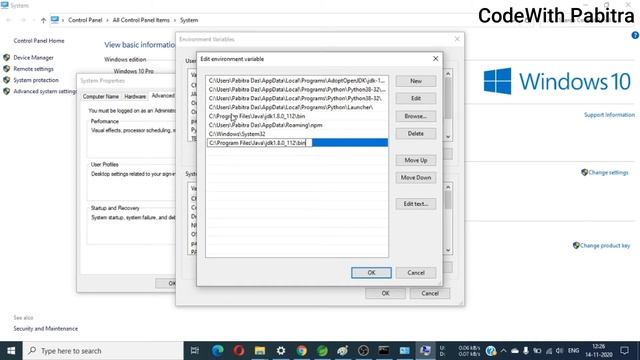Click the Move Down button
This screenshot has width=640, height=360.
416,178
